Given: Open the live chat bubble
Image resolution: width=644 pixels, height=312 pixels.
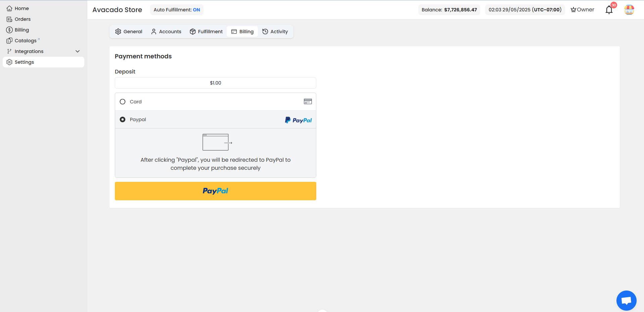Looking at the screenshot, I should 627,301.
